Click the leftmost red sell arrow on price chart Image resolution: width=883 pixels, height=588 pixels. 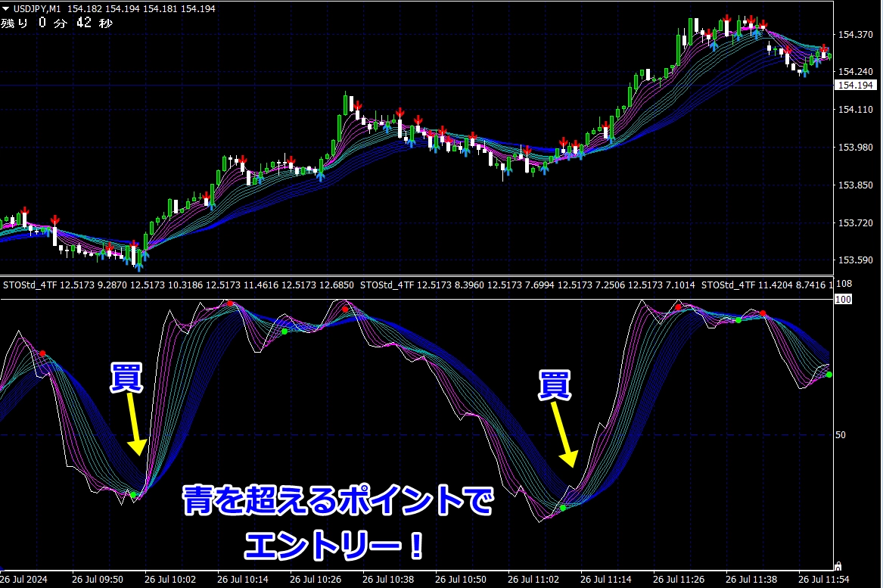(25, 210)
